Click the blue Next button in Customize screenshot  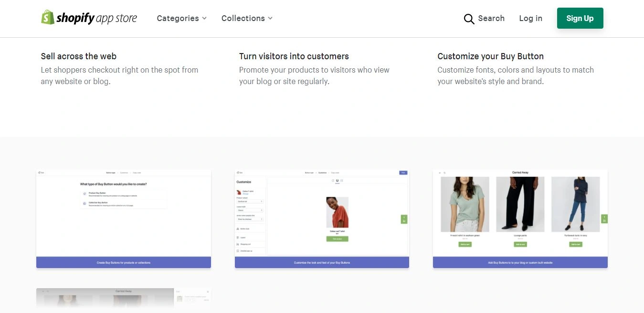tap(403, 173)
